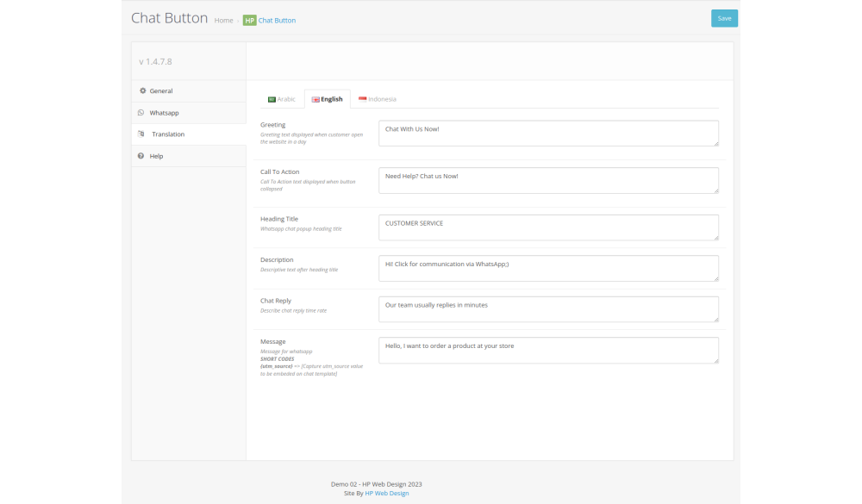Click the English flag icon
The height and width of the screenshot is (504, 862).
point(315,99)
